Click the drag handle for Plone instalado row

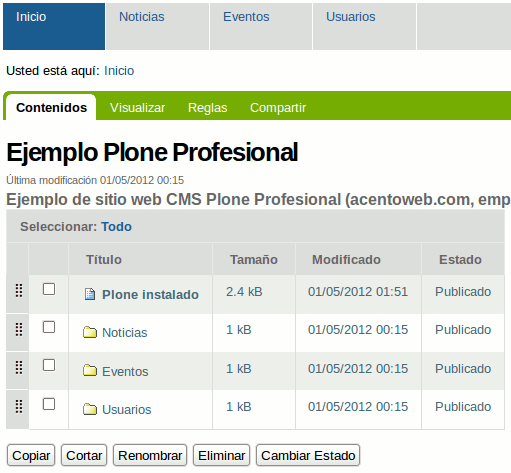(19, 290)
